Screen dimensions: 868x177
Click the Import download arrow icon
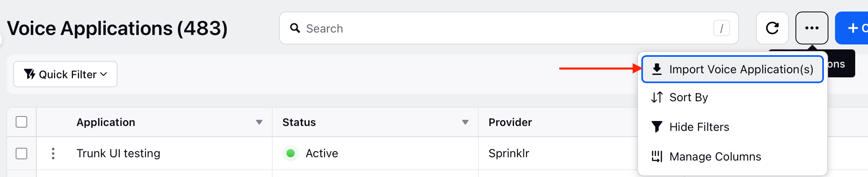tap(657, 69)
